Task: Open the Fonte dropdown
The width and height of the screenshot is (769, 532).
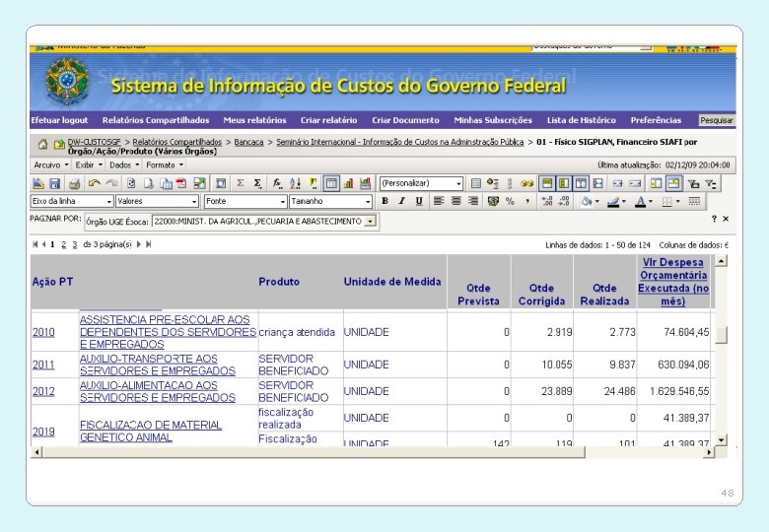Action: [x=245, y=201]
